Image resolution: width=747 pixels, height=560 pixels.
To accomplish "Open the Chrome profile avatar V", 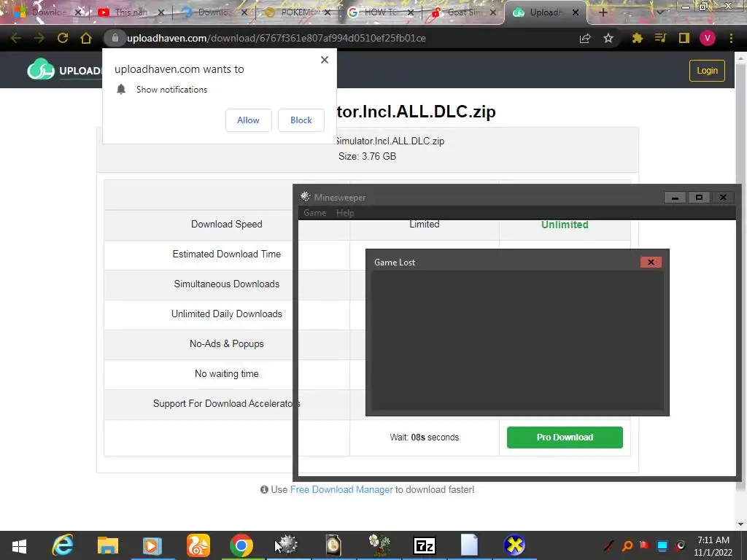I will point(708,38).
